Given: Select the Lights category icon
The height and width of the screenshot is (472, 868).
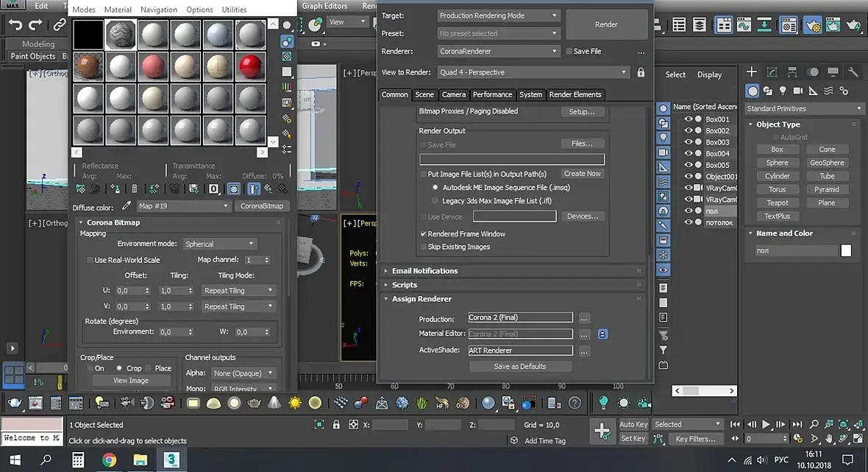Looking at the screenshot, I should click(783, 91).
